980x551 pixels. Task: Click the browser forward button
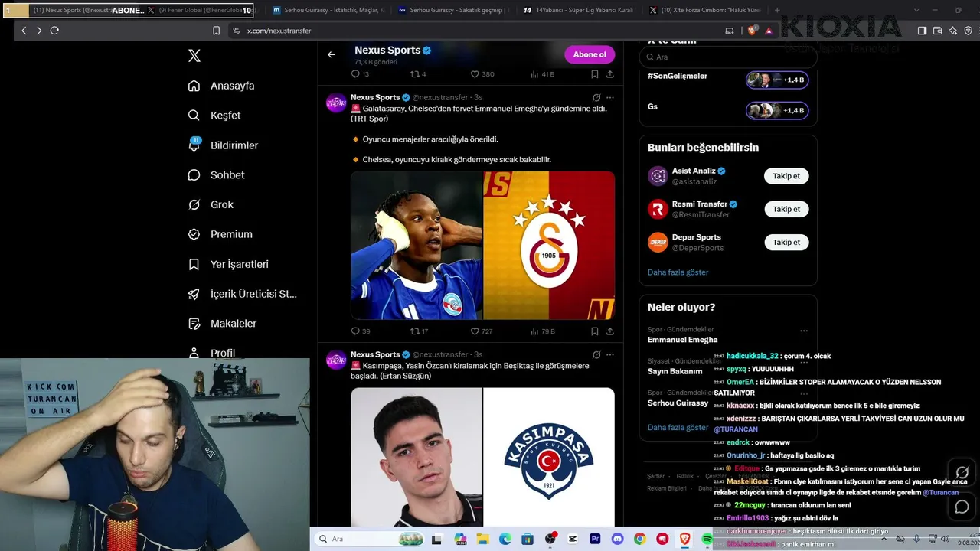(x=39, y=31)
